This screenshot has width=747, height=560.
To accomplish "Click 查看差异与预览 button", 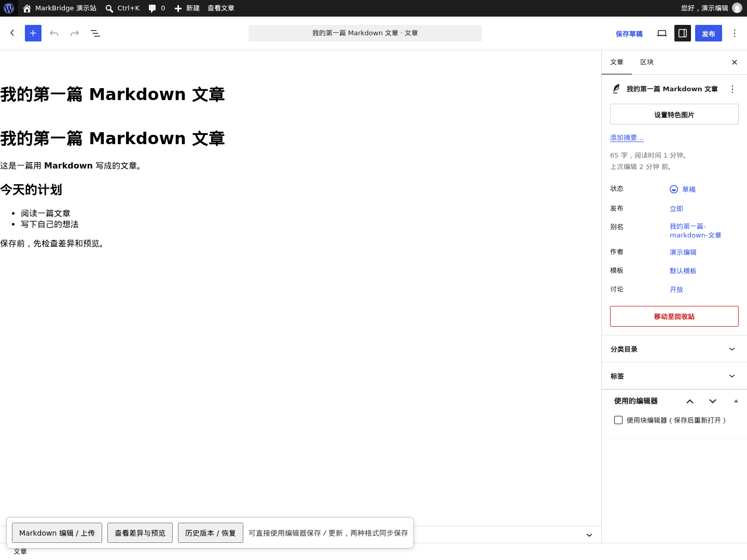I will click(x=140, y=533).
